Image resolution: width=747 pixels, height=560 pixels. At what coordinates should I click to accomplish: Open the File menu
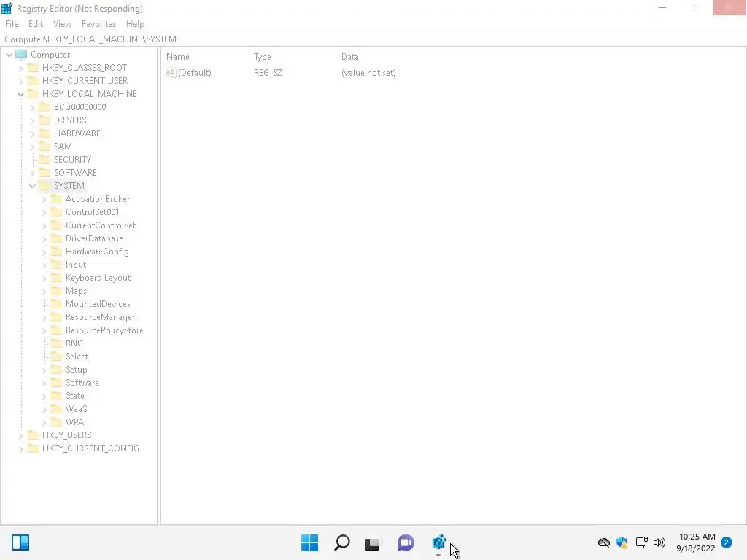point(12,24)
